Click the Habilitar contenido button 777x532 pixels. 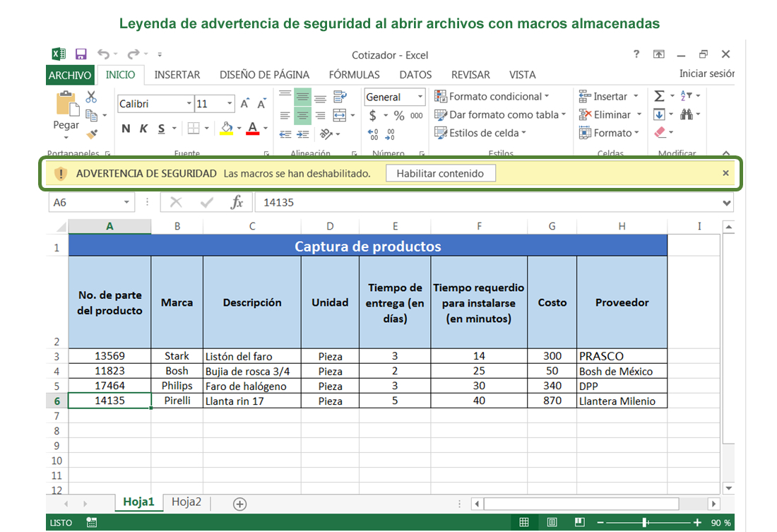tap(441, 174)
